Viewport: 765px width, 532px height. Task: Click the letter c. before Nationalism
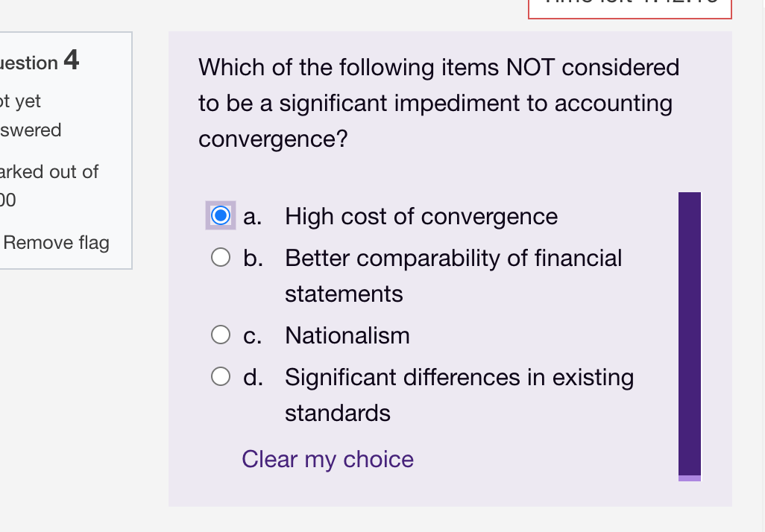pyautogui.click(x=252, y=335)
